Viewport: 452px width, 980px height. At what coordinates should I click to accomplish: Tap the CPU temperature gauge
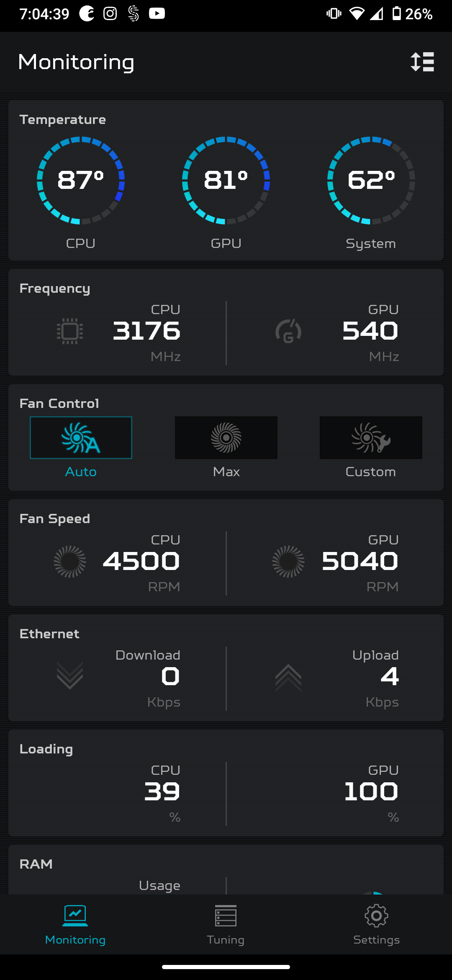[81, 180]
